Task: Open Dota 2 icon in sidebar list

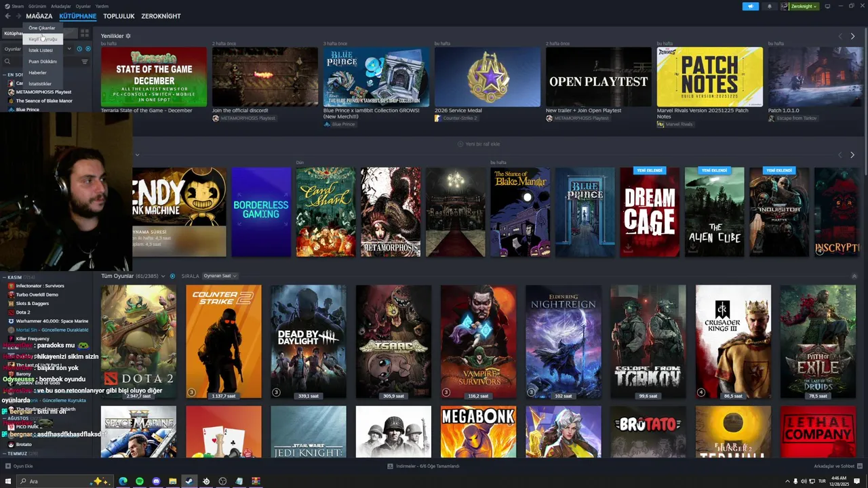Action: pyautogui.click(x=12, y=312)
